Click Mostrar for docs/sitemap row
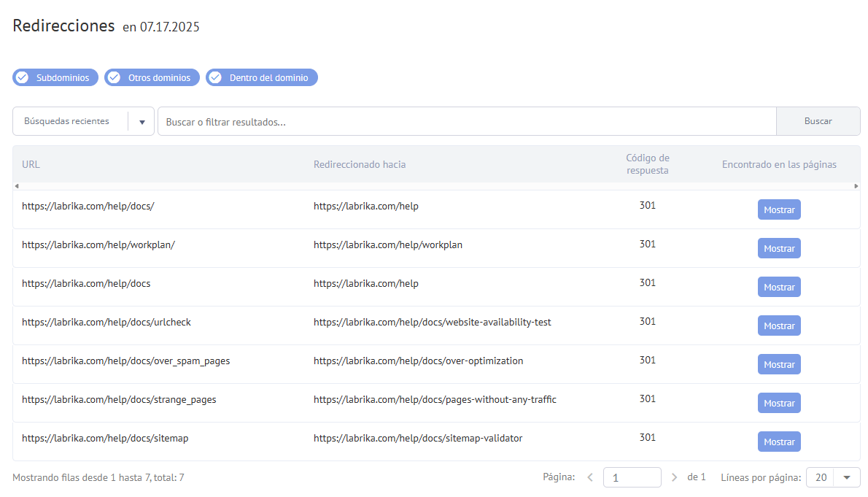The width and height of the screenshot is (868, 497). point(779,442)
